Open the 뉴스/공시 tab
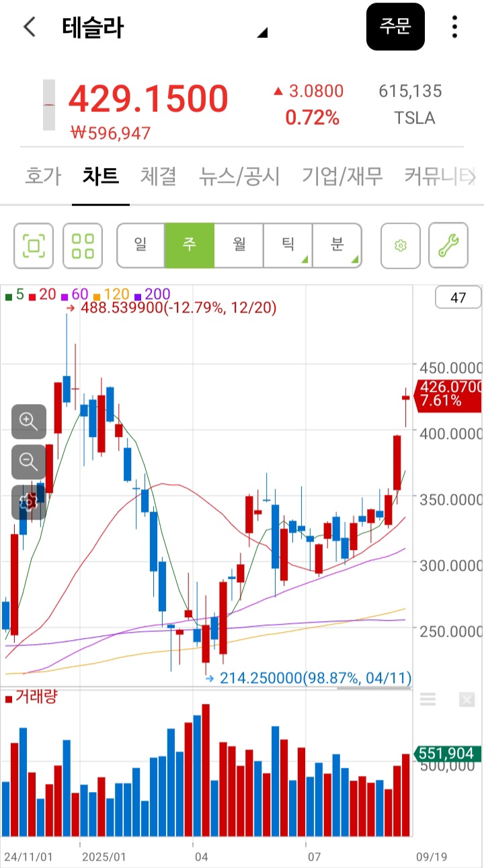 pos(239,176)
